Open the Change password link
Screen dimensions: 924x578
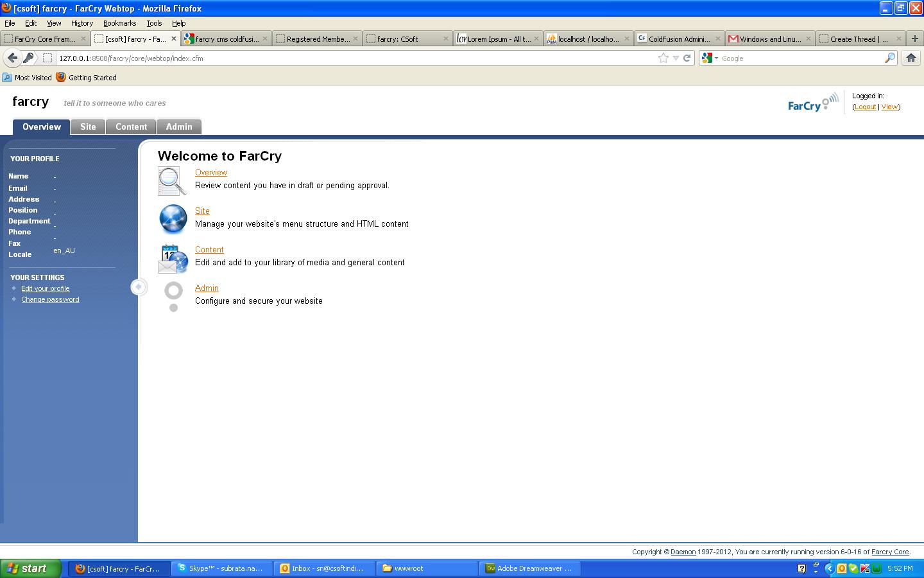click(x=50, y=299)
